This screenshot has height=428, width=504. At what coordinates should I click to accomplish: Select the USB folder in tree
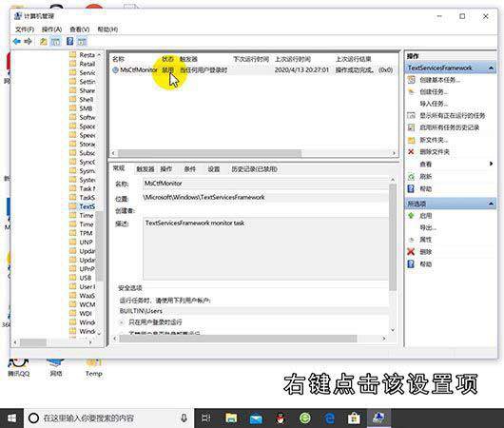(x=86, y=278)
